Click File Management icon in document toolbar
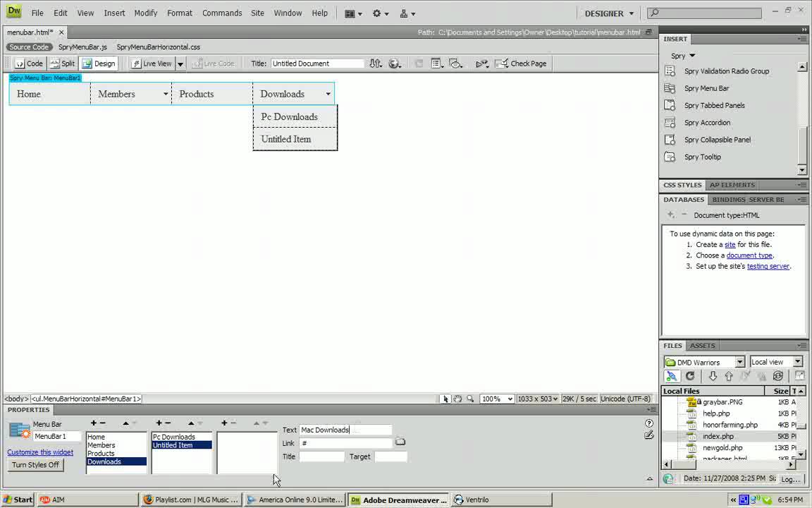Viewport: 812px width, 508px height. pyautogui.click(x=376, y=64)
